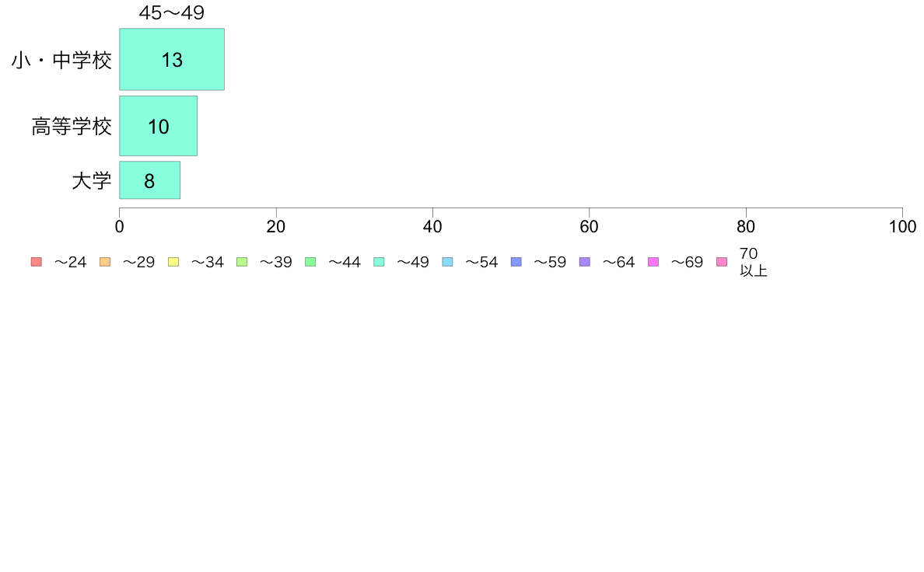Click the 70以上 pink legend swatch
The width and height of the screenshot is (924, 572).
[722, 262]
